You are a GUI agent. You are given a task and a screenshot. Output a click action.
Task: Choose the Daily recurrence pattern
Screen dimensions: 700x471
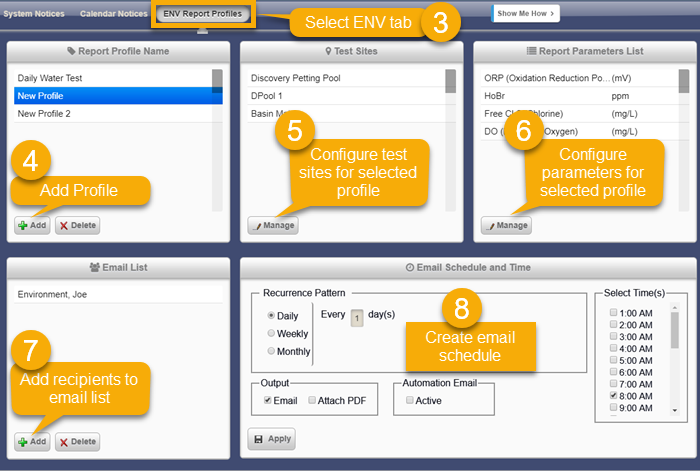[x=271, y=315]
